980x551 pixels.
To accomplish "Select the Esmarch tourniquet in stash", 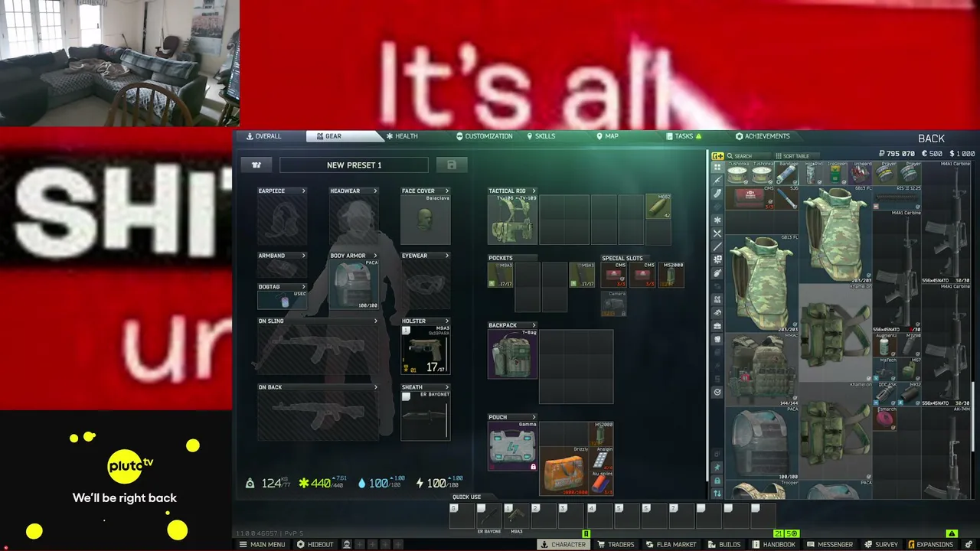I will click(886, 418).
